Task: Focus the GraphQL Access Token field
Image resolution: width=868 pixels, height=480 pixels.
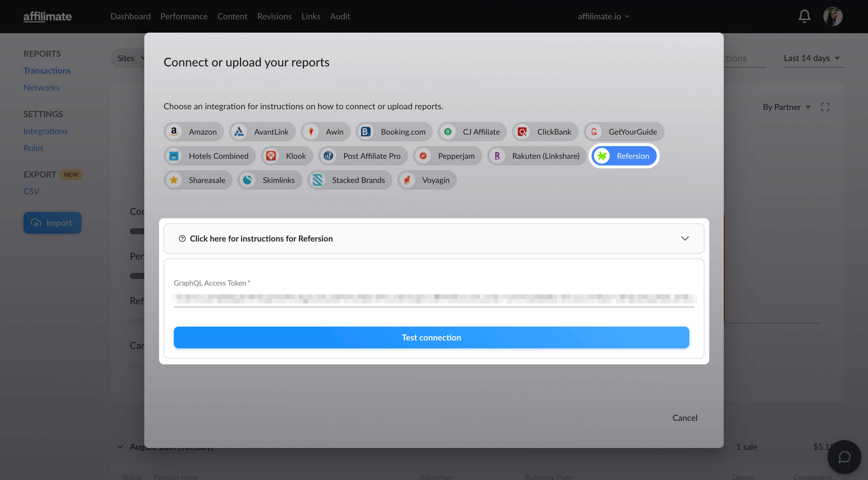Action: coord(434,298)
